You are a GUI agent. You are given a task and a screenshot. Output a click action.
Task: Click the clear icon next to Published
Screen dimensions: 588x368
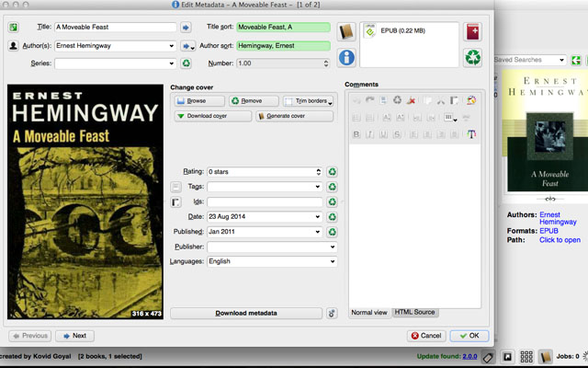coord(332,232)
